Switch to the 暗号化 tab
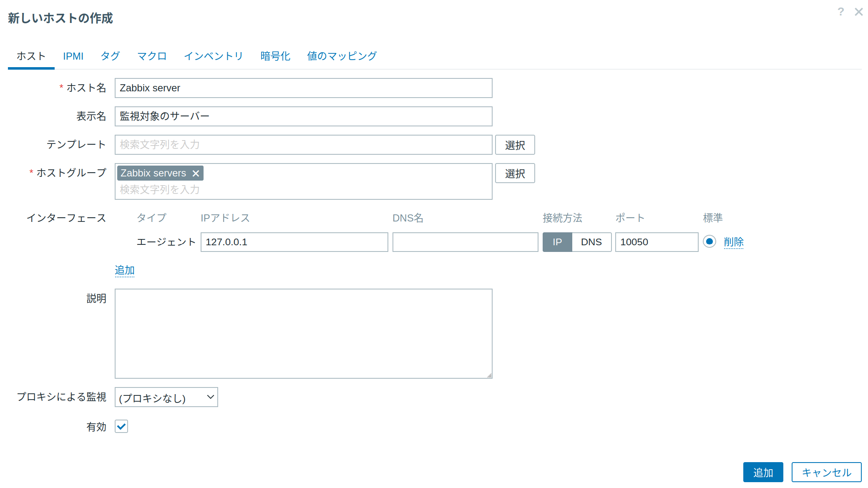868x488 pixels. click(x=274, y=56)
